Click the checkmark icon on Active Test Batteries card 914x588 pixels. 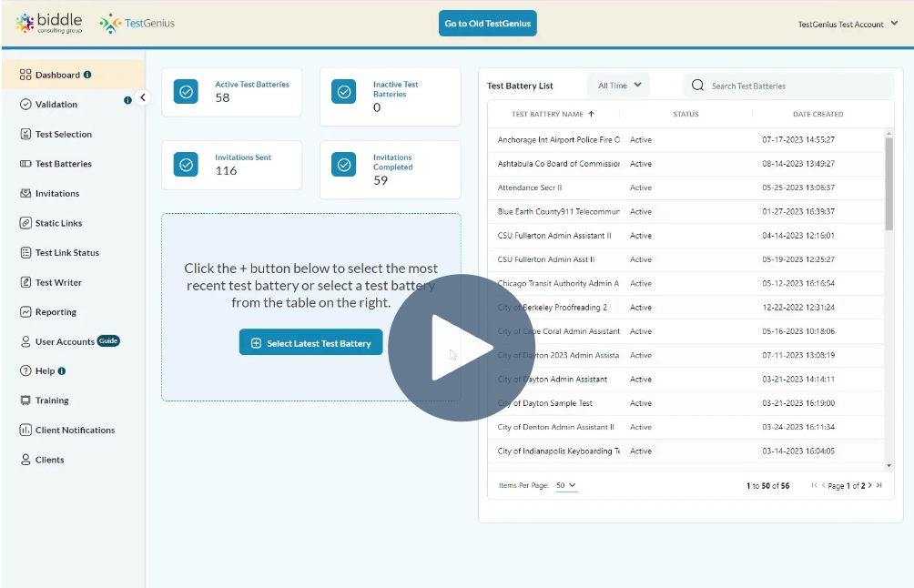coord(186,91)
